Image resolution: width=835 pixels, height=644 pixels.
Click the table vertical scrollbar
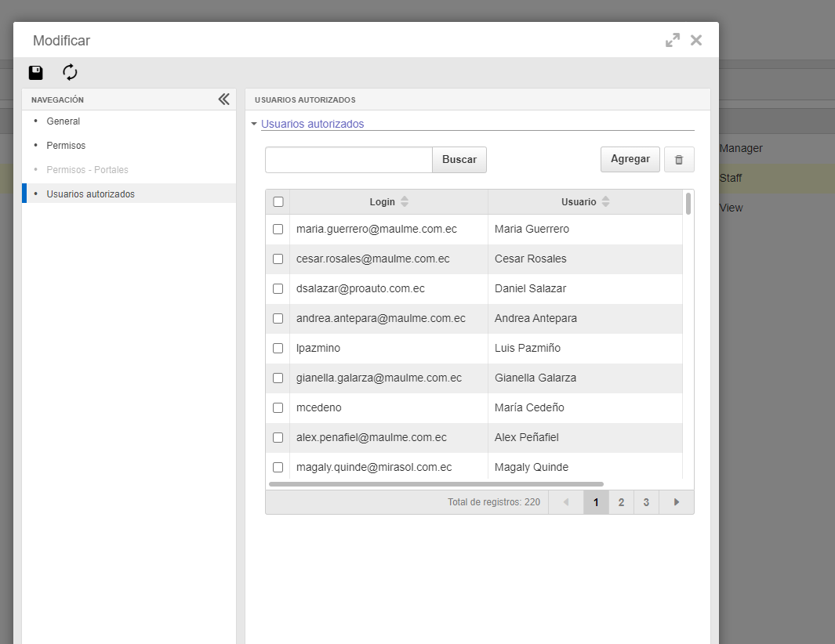pos(688,204)
